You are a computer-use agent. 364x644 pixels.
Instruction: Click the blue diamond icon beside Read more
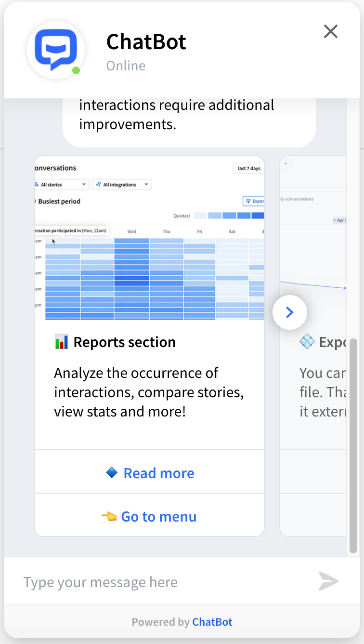111,473
